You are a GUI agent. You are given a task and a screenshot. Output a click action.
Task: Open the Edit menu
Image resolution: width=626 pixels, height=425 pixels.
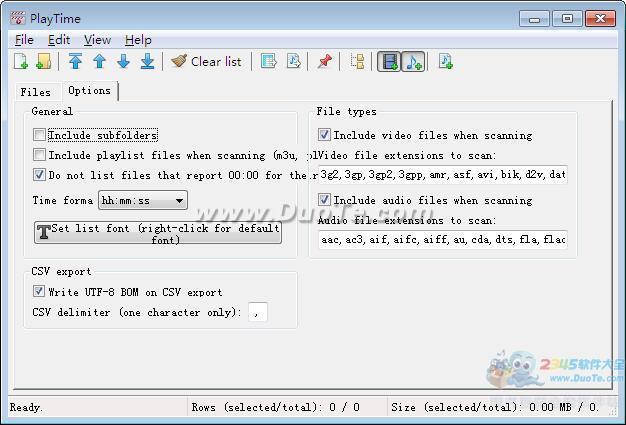tap(59, 40)
